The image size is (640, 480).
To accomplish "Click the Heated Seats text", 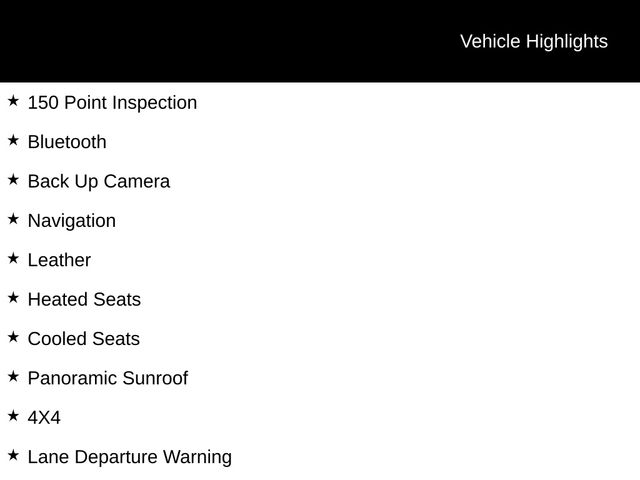I will point(84,300).
